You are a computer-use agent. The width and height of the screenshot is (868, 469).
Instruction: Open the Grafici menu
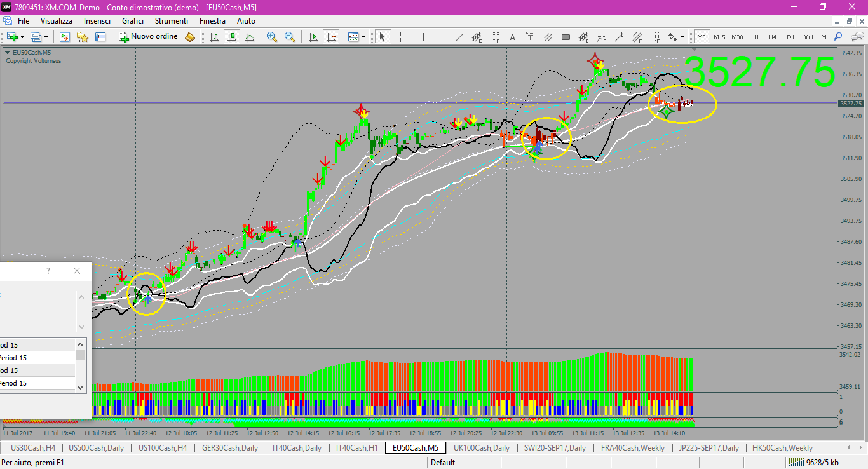[133, 21]
